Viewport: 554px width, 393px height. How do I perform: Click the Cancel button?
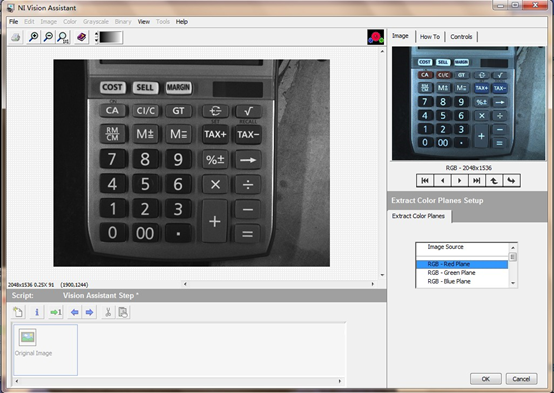click(521, 379)
